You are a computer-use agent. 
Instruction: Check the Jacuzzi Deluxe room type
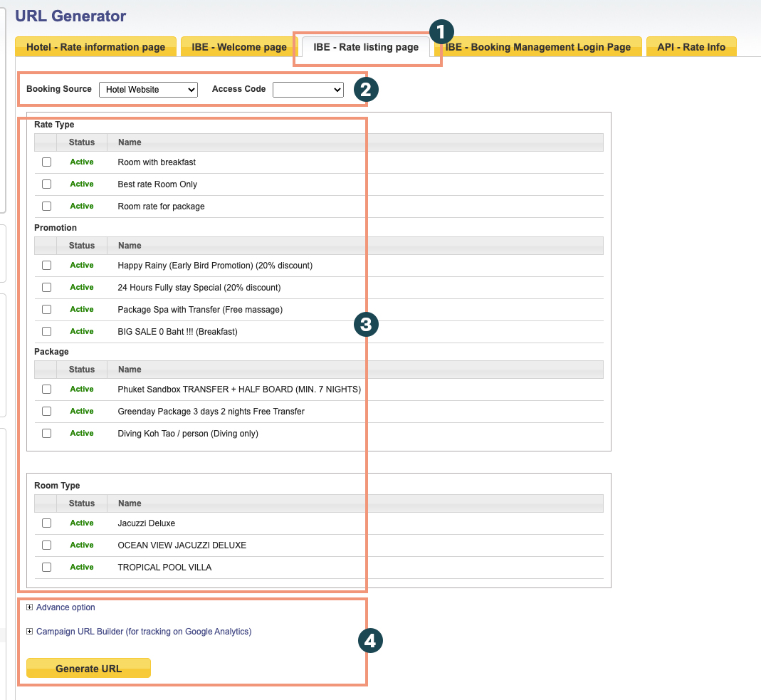click(x=46, y=523)
